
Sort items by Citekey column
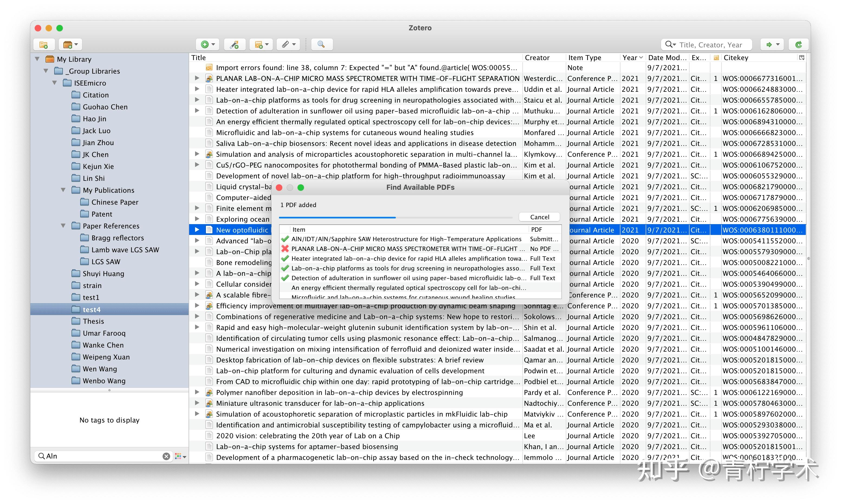tap(760, 57)
